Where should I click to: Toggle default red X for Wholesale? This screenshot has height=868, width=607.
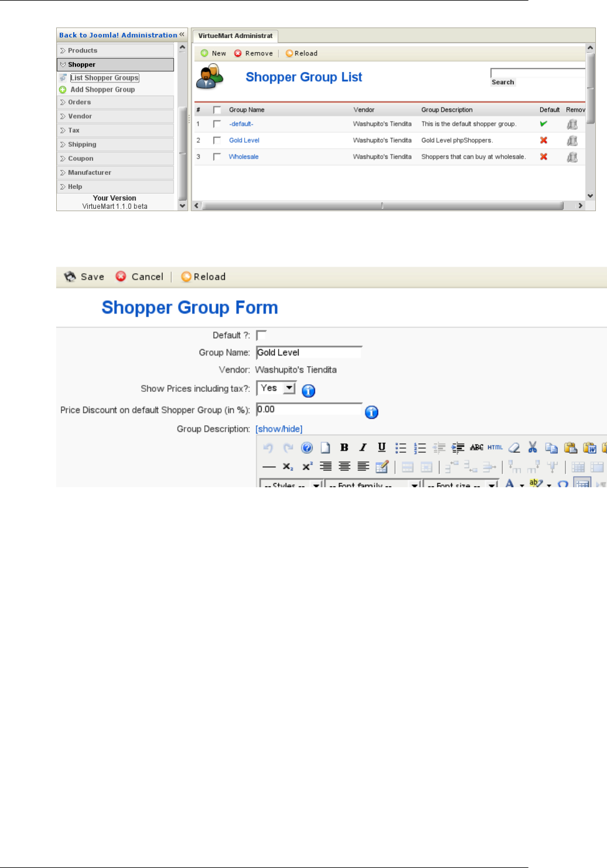pyautogui.click(x=544, y=156)
